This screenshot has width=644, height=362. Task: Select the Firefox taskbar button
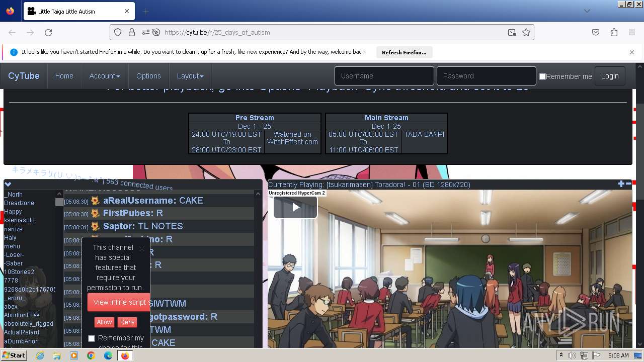(x=125, y=355)
